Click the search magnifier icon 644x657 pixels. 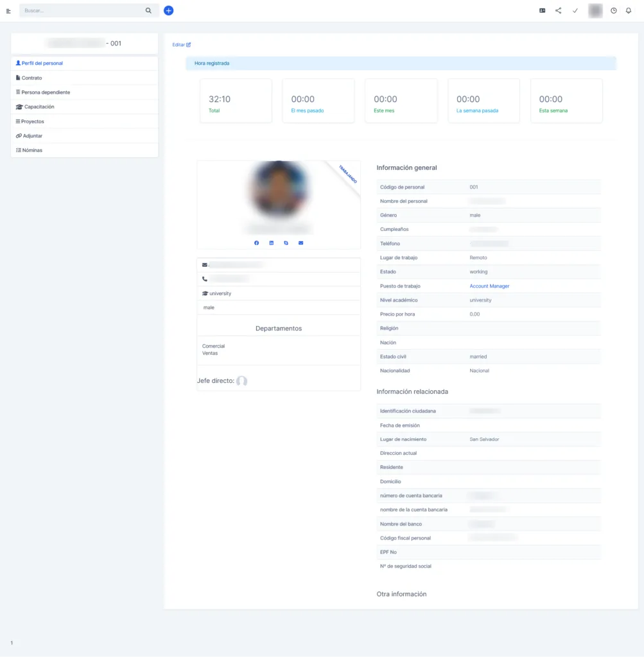coord(149,11)
